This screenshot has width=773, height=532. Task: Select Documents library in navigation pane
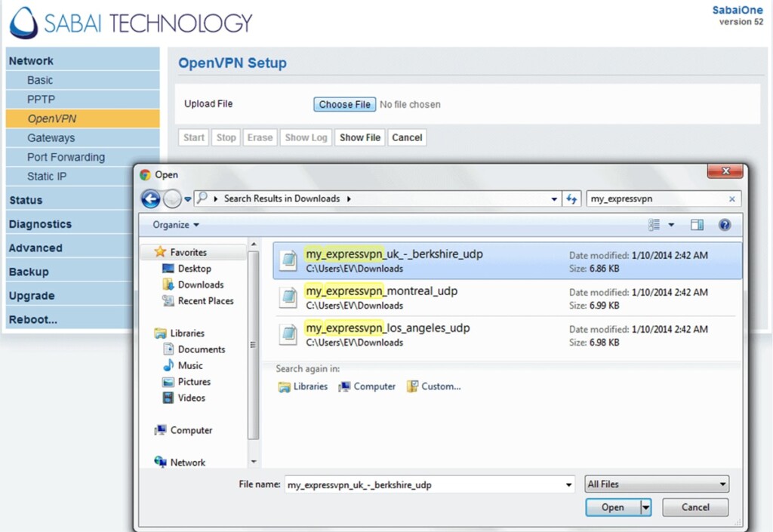(x=194, y=349)
